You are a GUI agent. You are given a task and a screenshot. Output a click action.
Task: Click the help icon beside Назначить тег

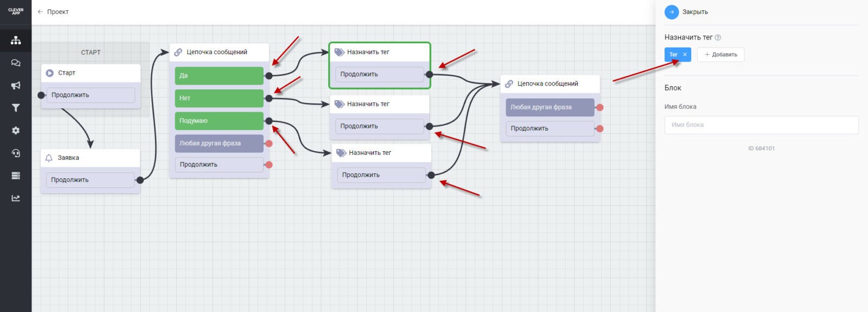pyautogui.click(x=718, y=37)
